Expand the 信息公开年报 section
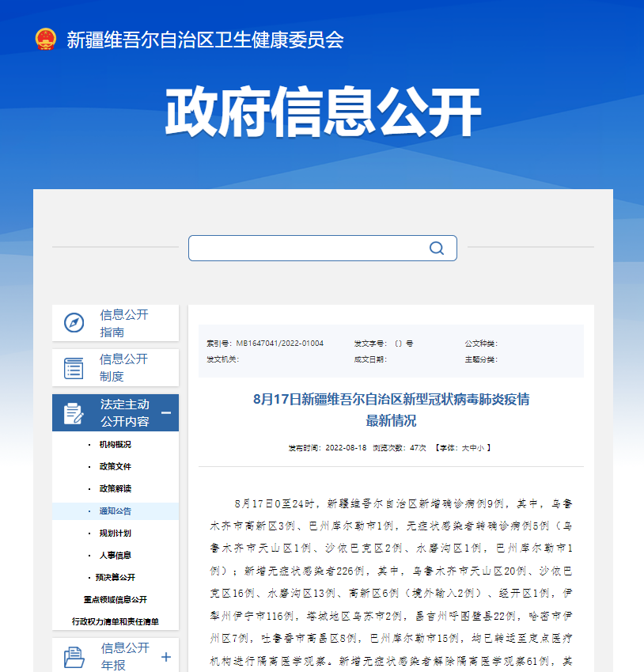 pyautogui.click(x=166, y=656)
